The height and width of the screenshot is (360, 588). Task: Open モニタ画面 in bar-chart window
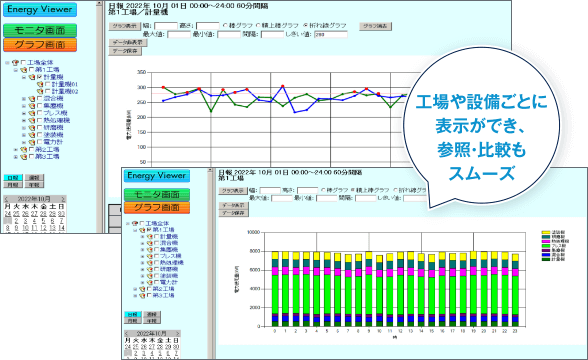tap(157, 195)
